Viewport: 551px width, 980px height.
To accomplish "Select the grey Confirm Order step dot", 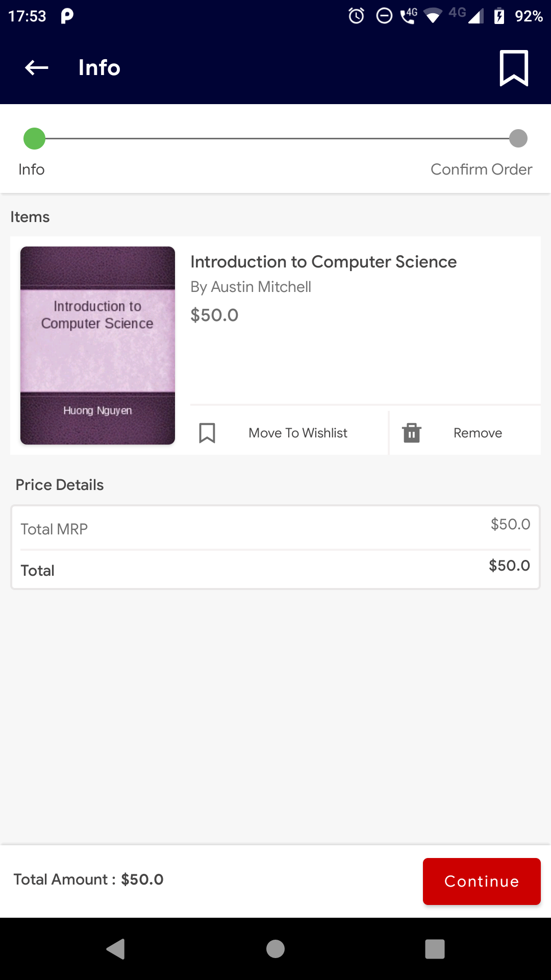I will (x=518, y=138).
